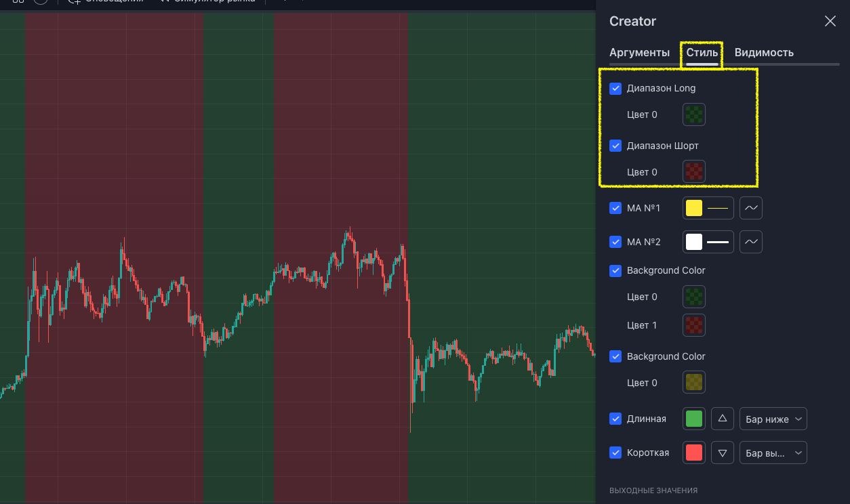
Task: Uncheck the Диапазон Long checkbox
Action: 615,89
